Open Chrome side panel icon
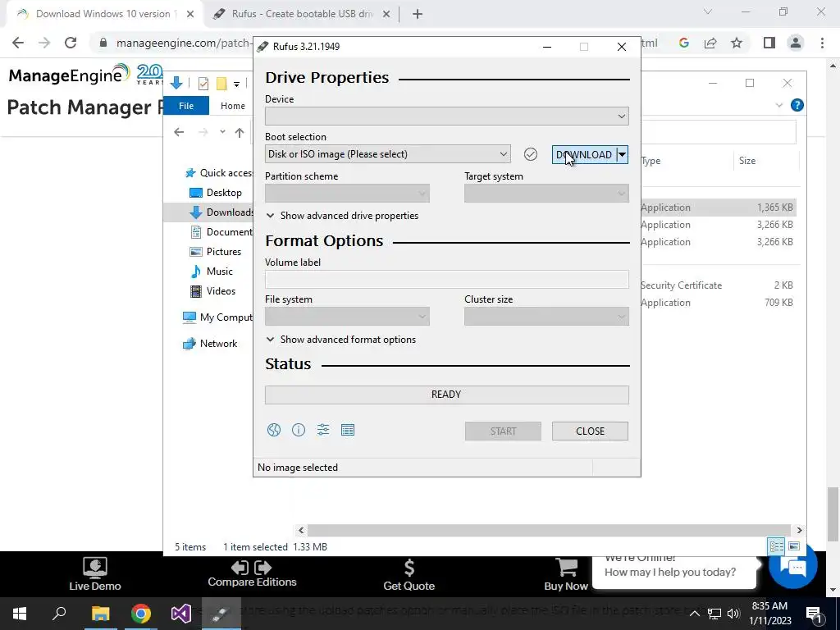This screenshot has height=630, width=840. (x=769, y=43)
